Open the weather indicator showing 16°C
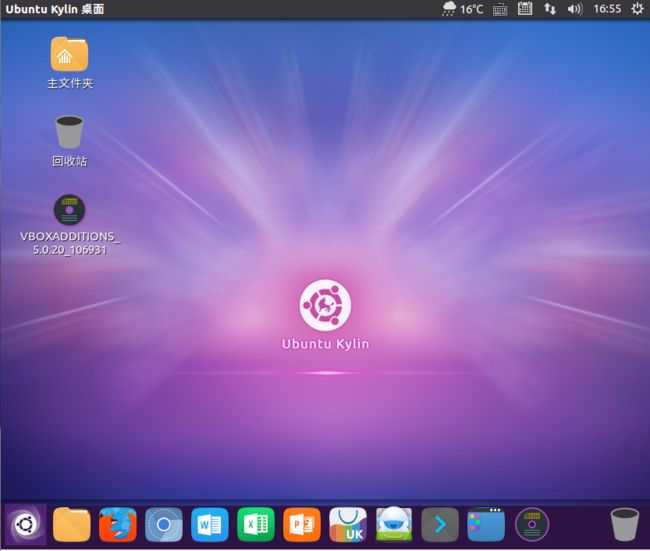Viewport: 650px width, 551px height. [463, 9]
